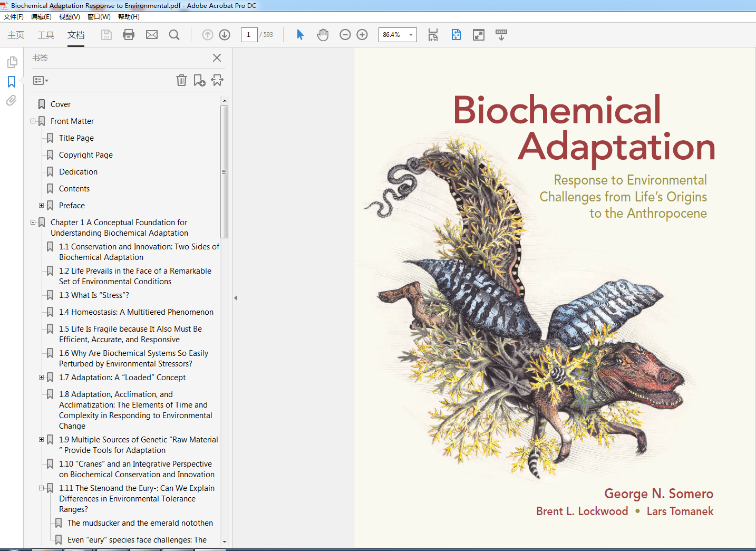Expand the 1.7 Adaptation bookmark
756x551 pixels.
41,377
